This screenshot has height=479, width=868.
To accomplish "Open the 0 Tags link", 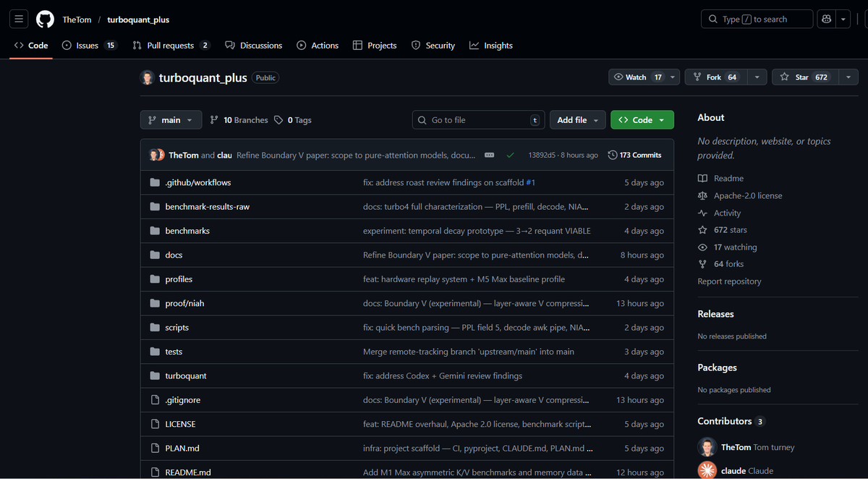I will [293, 120].
